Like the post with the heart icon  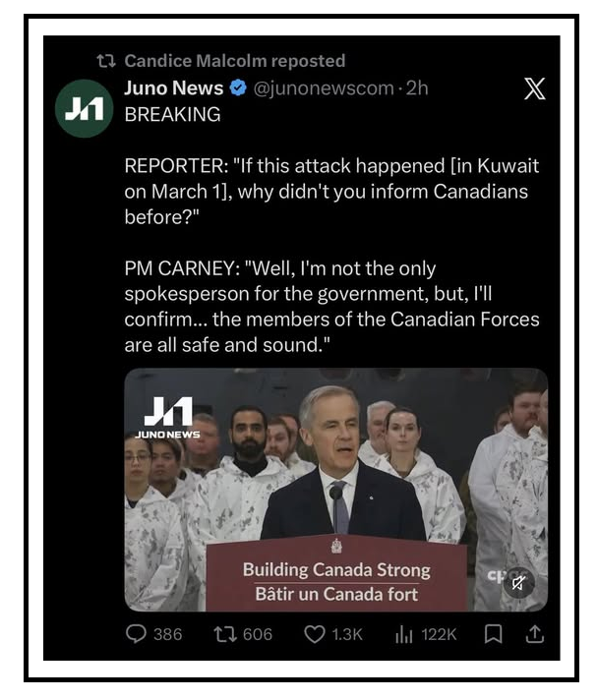(x=314, y=634)
